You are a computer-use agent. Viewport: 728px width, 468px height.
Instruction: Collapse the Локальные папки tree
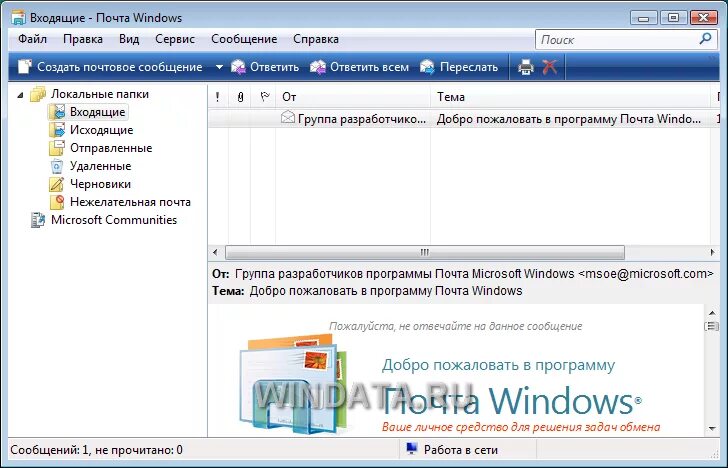[20, 95]
